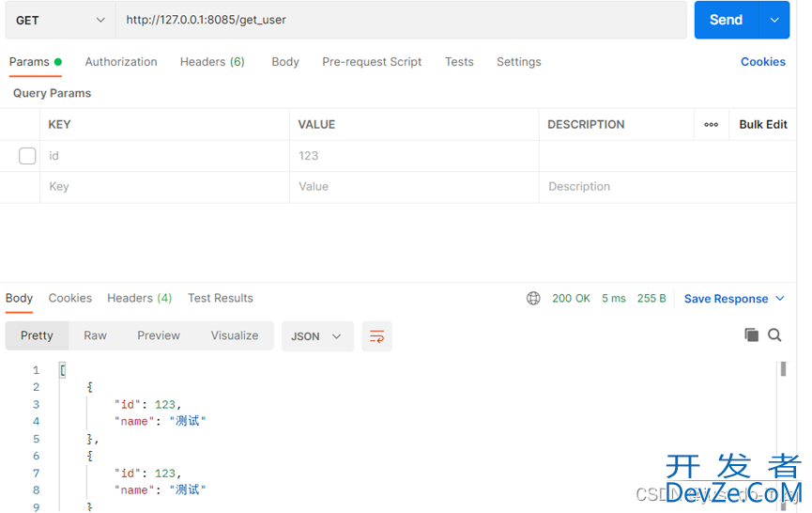Switch to the Params tab

point(36,62)
